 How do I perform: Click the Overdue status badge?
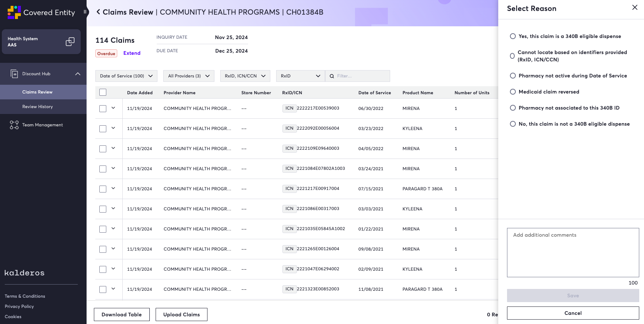coord(106,53)
